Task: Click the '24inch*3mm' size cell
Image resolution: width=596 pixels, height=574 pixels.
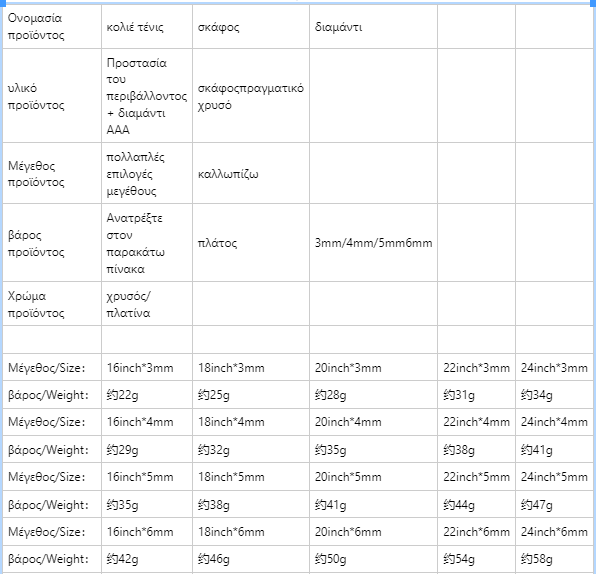Action: [x=555, y=368]
